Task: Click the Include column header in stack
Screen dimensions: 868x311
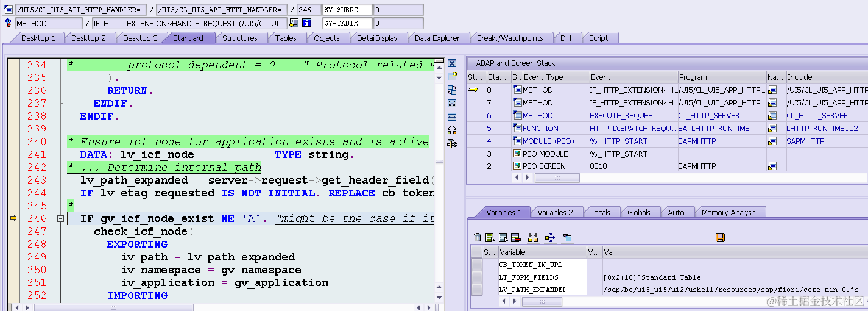Action: pos(827,77)
